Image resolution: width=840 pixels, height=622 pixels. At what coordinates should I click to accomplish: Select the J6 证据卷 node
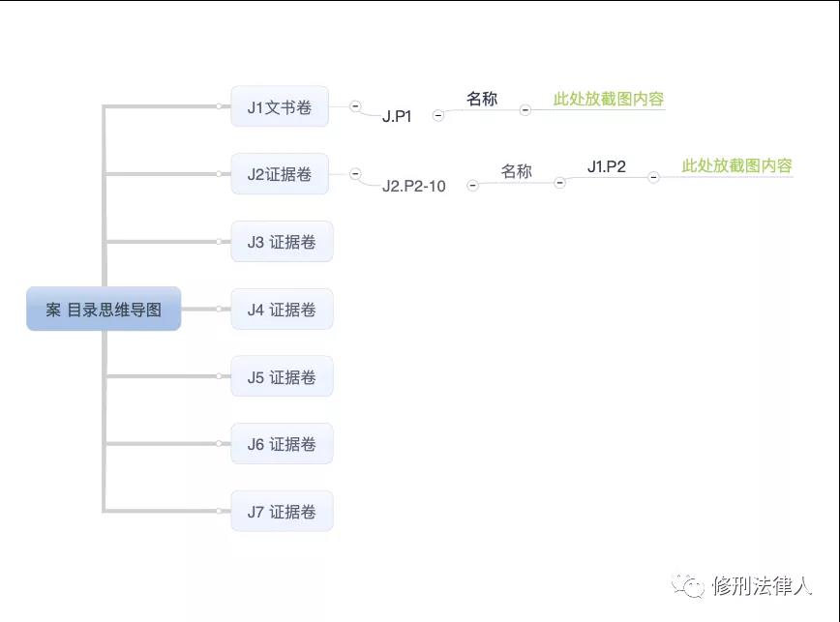click(282, 444)
